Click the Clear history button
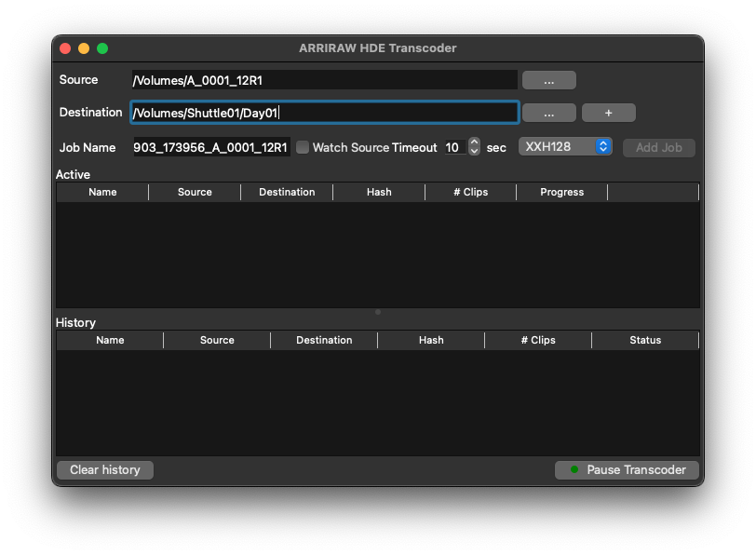 104,470
